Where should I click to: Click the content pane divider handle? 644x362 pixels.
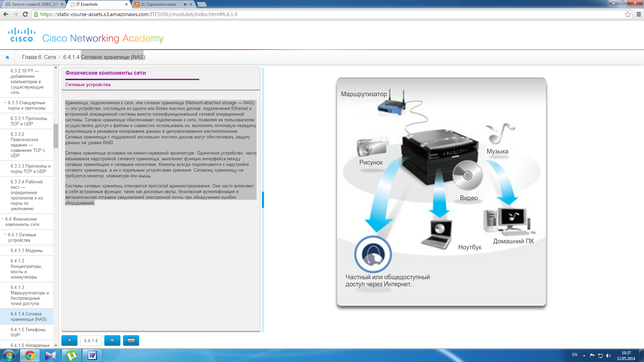coord(263,200)
